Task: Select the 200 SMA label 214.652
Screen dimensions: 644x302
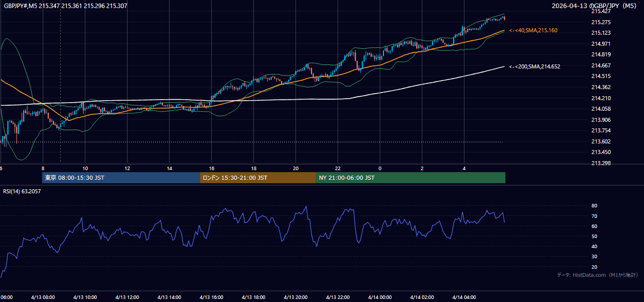Action: pyautogui.click(x=535, y=66)
